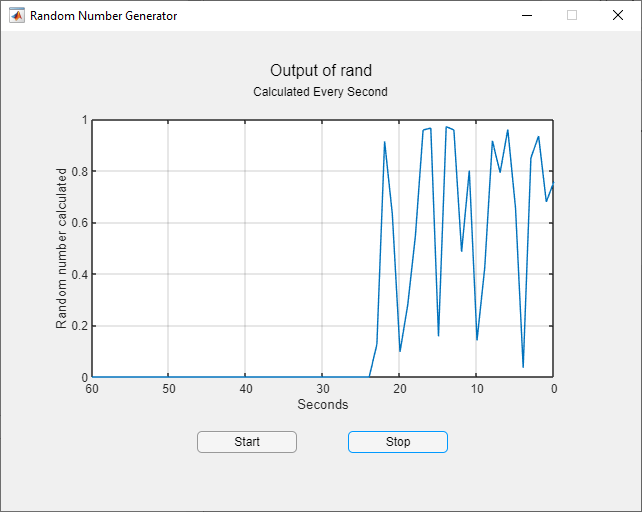Viewport: 642px width, 512px height.
Task: Click the x-axis tick label 30
Action: coord(323,389)
